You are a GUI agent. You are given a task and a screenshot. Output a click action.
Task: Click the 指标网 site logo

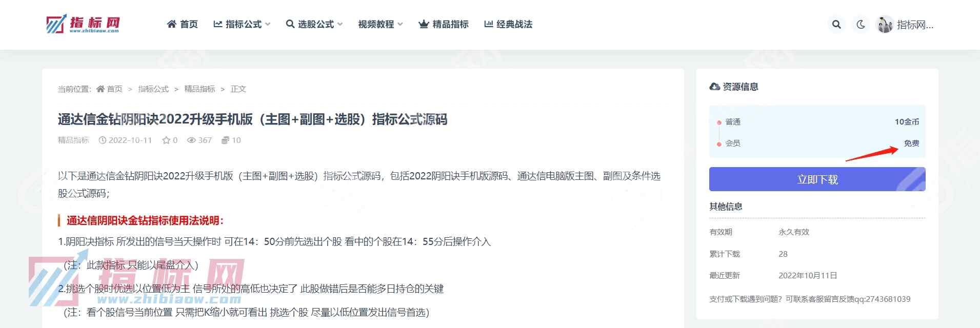(x=83, y=24)
